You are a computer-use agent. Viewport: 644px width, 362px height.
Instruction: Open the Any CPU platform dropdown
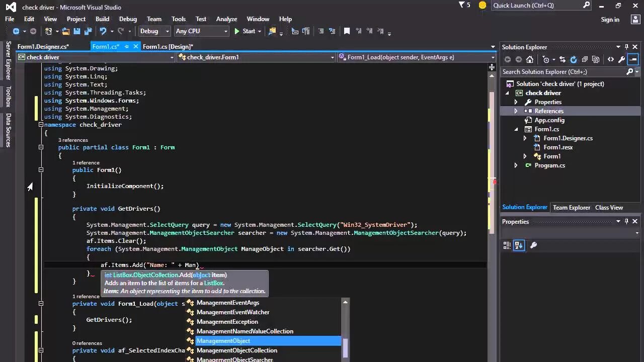pos(201,31)
